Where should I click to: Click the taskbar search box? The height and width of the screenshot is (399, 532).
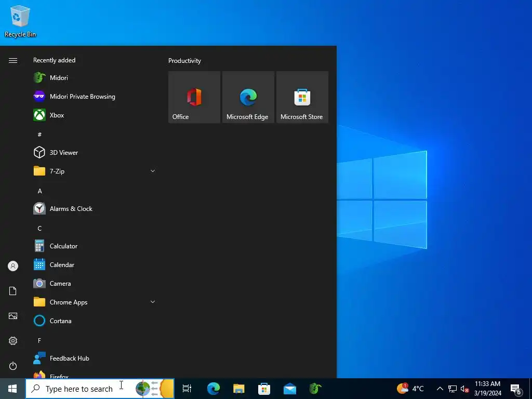(x=100, y=389)
